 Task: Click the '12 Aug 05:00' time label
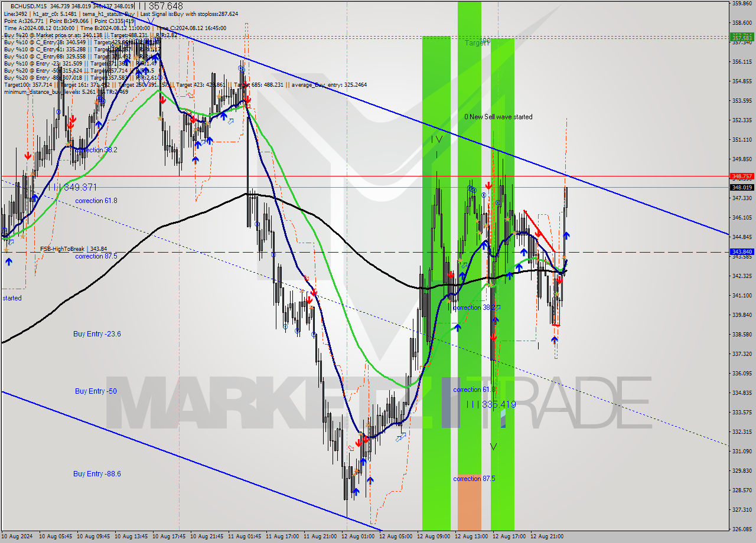(x=396, y=537)
